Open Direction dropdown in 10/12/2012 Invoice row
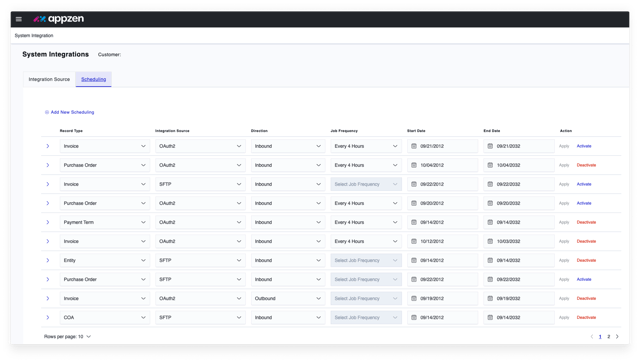 (288, 241)
